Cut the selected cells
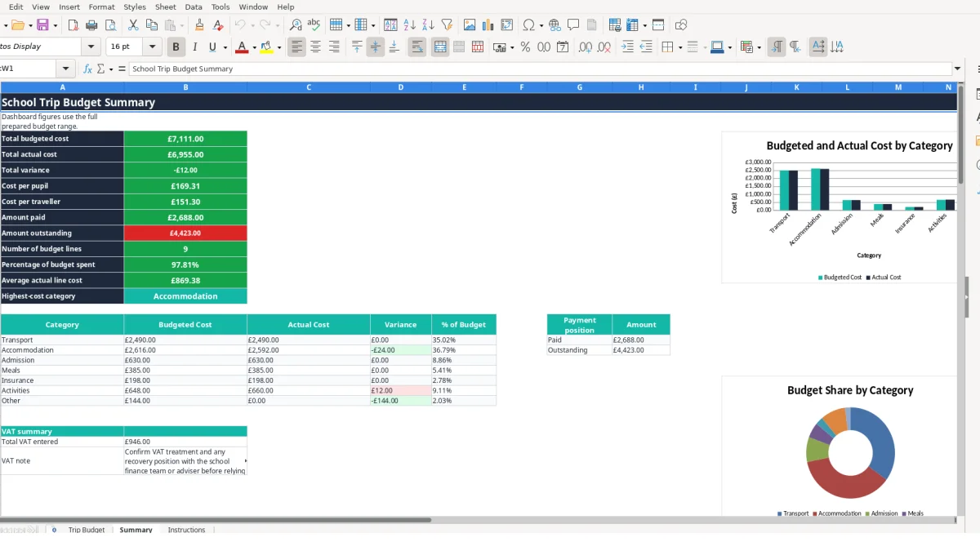Screen dimensions: 980x551 point(133,25)
